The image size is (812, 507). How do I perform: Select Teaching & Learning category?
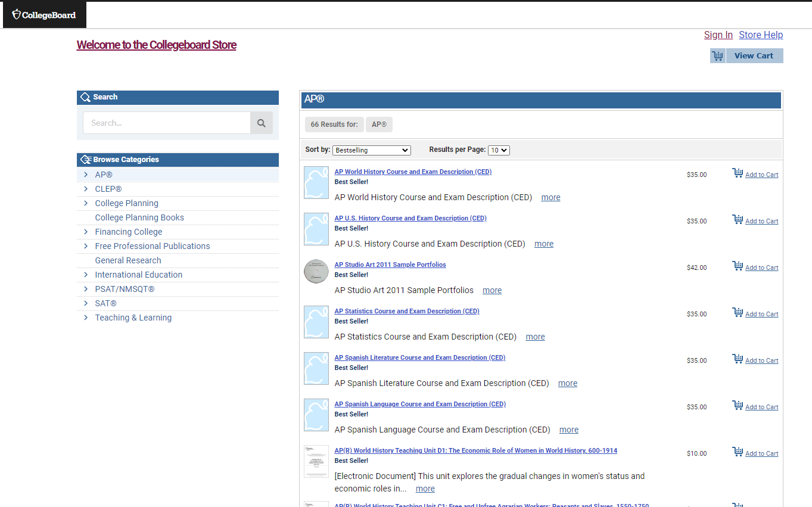[x=133, y=318]
